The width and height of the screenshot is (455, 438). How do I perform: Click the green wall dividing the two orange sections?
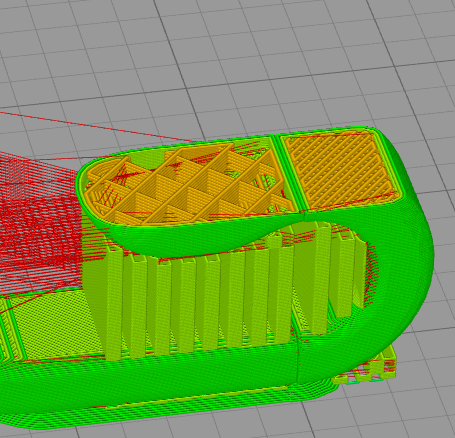(x=289, y=173)
